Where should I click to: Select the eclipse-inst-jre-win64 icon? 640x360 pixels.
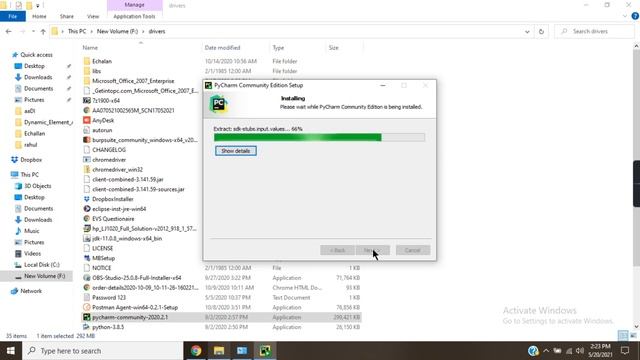(87, 209)
